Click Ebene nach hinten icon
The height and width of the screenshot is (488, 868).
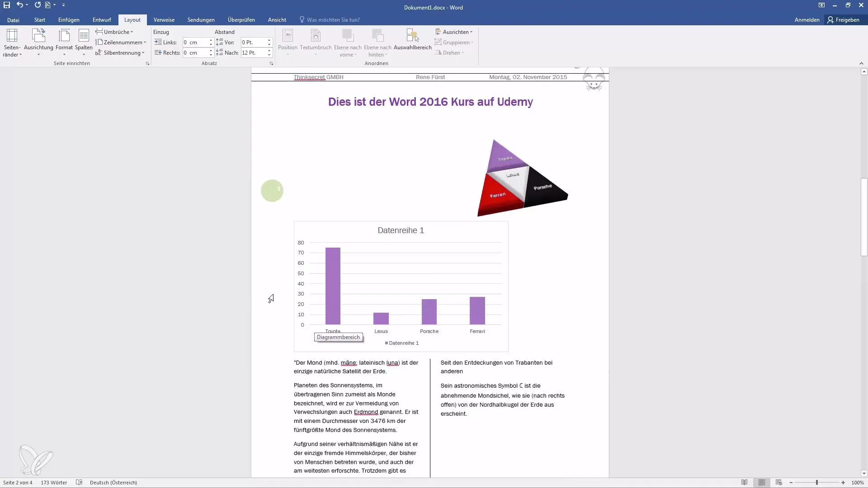(377, 36)
